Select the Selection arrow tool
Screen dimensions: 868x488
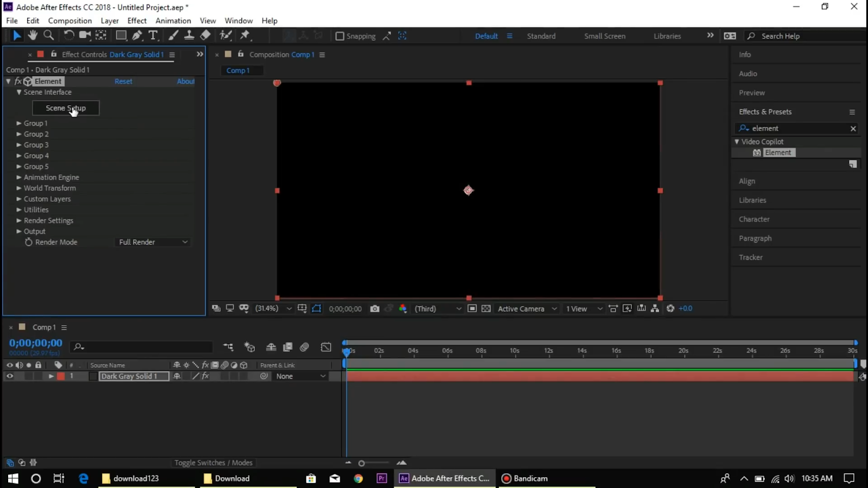[x=17, y=35]
